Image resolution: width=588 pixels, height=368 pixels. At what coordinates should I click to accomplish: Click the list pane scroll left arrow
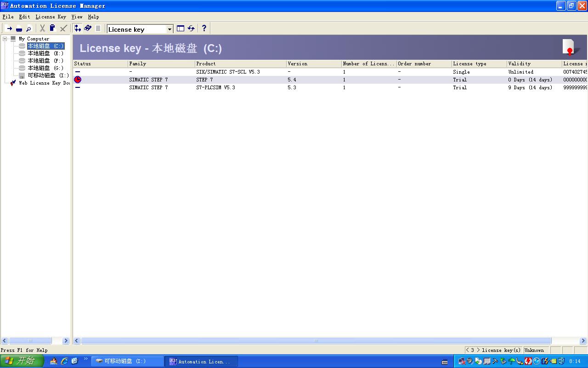pyautogui.click(x=77, y=341)
